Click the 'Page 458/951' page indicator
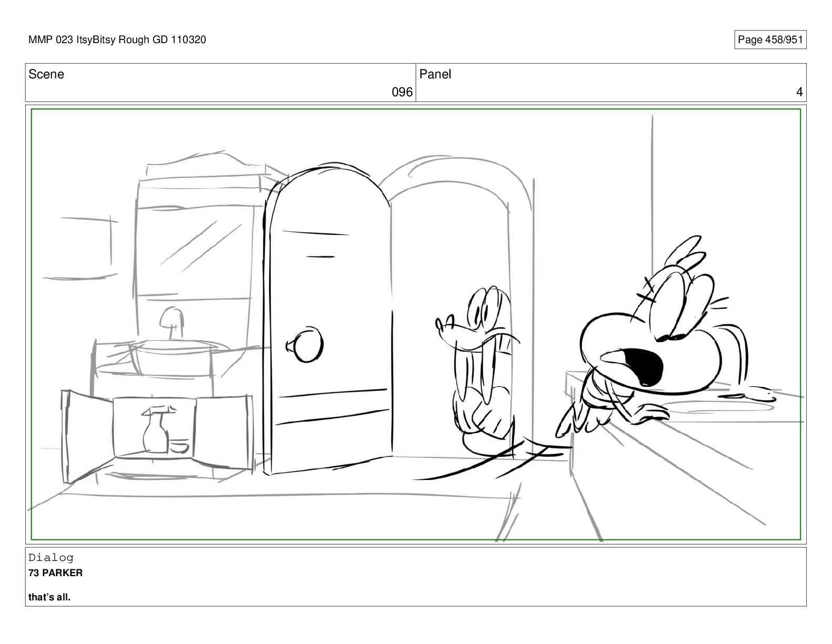This screenshot has height=644, width=832. click(770, 40)
